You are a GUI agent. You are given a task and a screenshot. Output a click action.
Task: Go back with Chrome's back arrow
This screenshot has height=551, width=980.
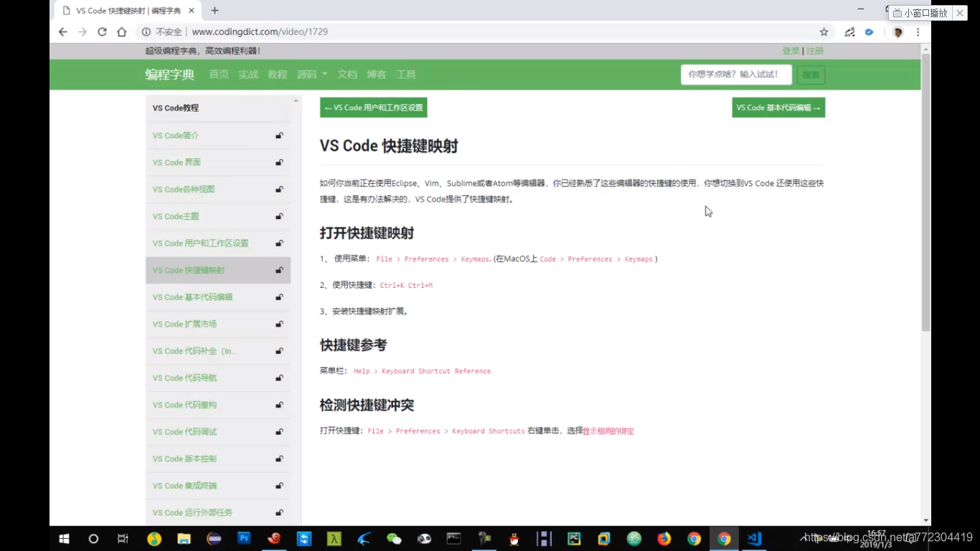pyautogui.click(x=63, y=32)
